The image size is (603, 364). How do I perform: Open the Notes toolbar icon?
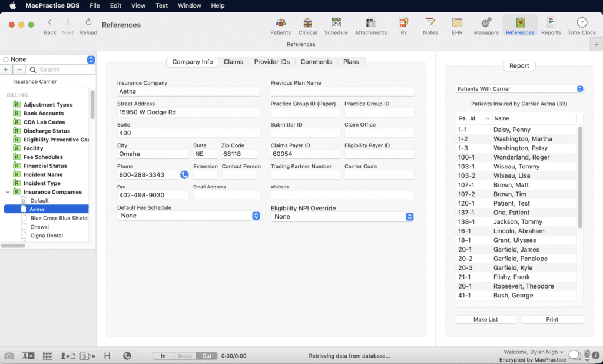click(x=430, y=26)
